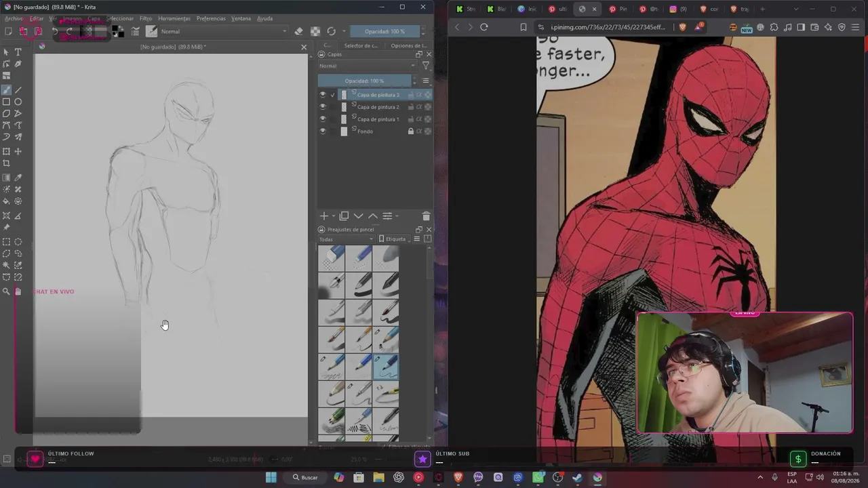Image resolution: width=868 pixels, height=488 pixels.
Task: Hide Capa de pintura 2 layer
Action: [x=323, y=107]
